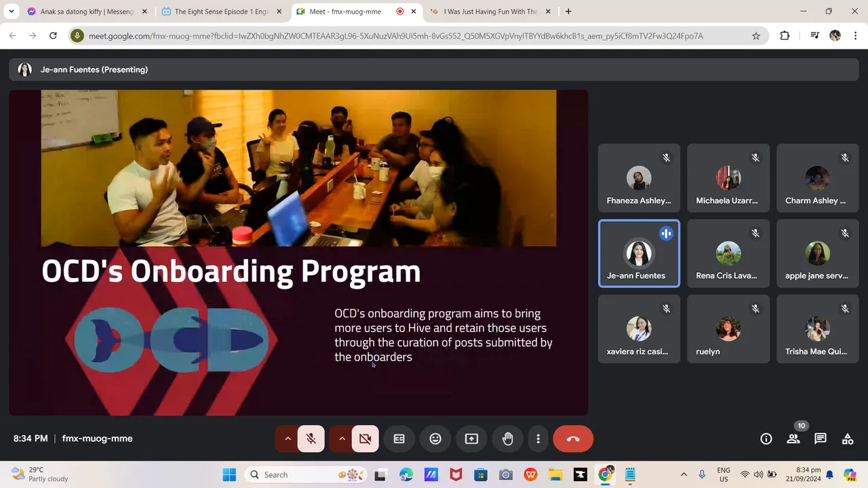Viewport: 868px width, 488px height.
Task: Select apple jane serv participant tile
Action: (817, 253)
